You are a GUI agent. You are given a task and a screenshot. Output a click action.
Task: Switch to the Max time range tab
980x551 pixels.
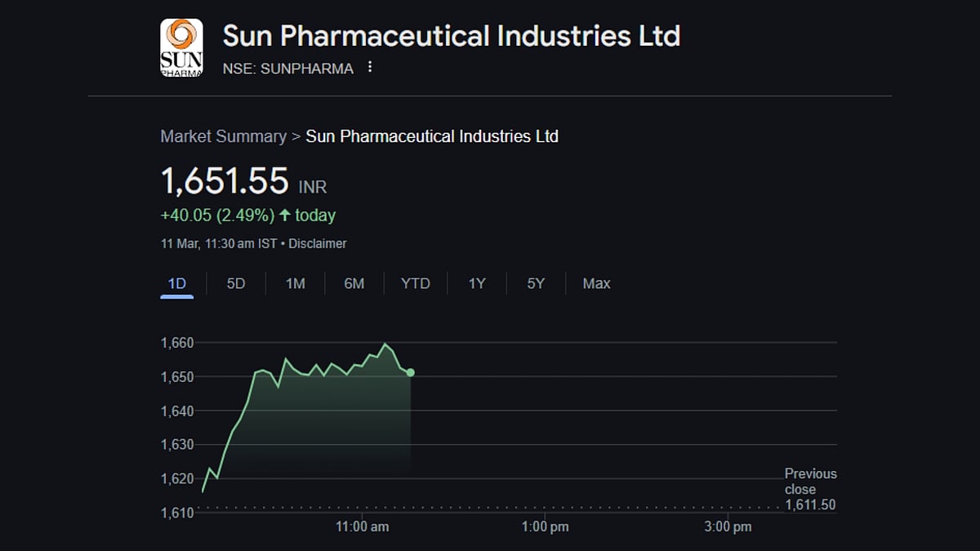point(596,283)
